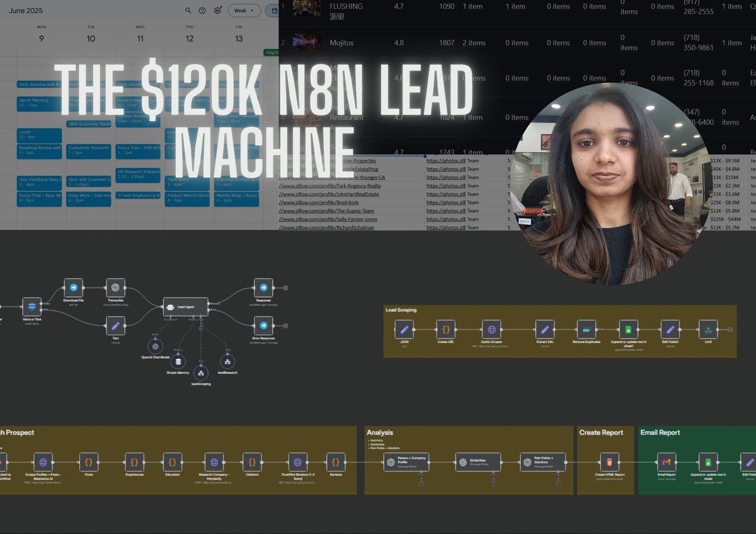Open the Competitor Research calendar event

89,151
